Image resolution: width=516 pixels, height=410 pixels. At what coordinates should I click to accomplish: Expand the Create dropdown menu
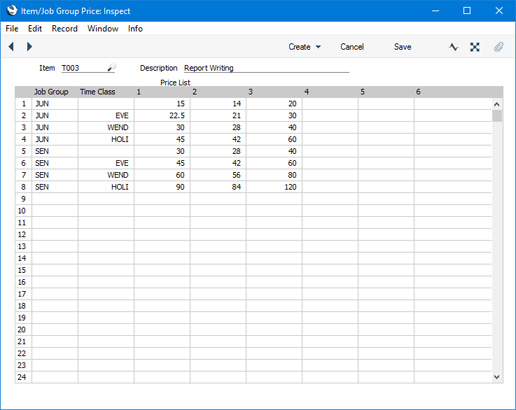point(304,47)
